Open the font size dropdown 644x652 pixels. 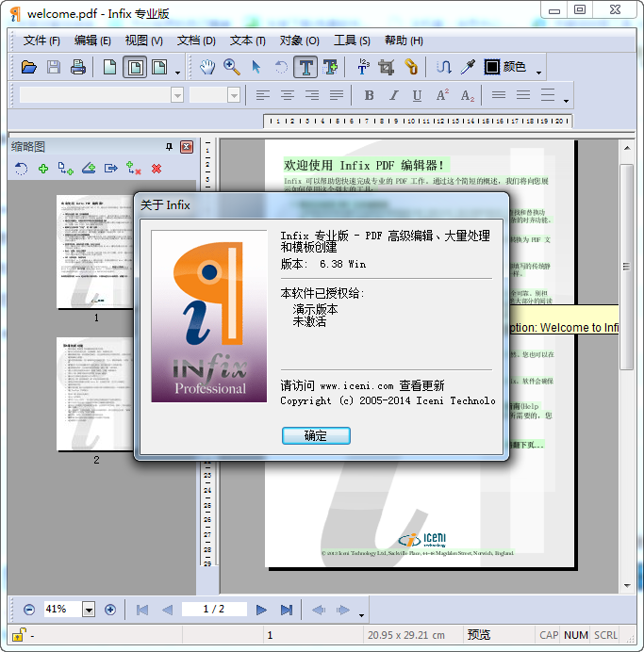click(234, 95)
